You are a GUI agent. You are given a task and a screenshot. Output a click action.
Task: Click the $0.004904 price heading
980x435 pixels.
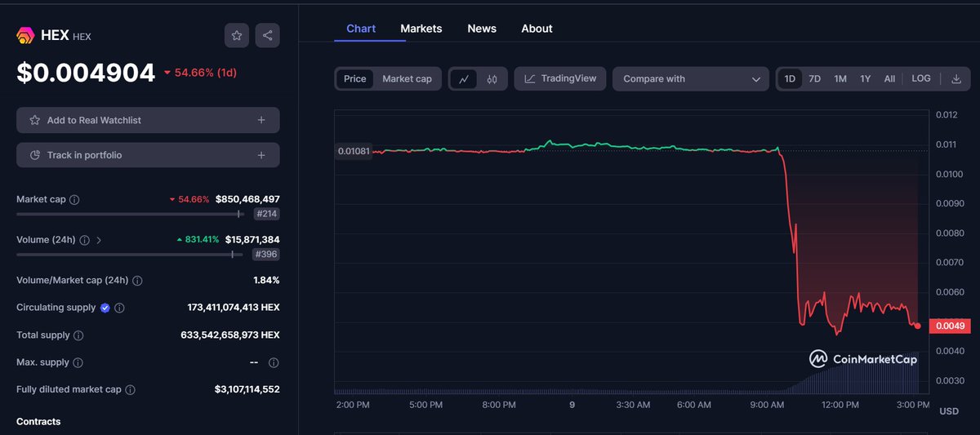click(86, 73)
